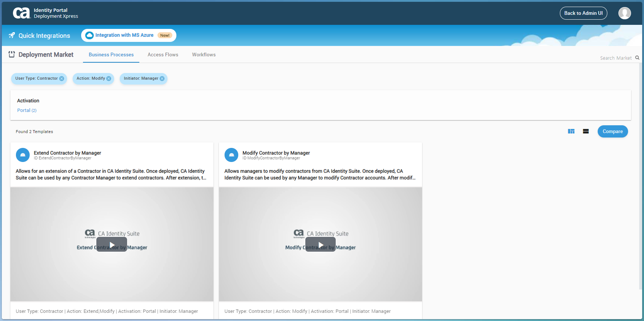644x321 pixels.
Task: Click the Quick Integrations heading
Action: (x=44, y=36)
